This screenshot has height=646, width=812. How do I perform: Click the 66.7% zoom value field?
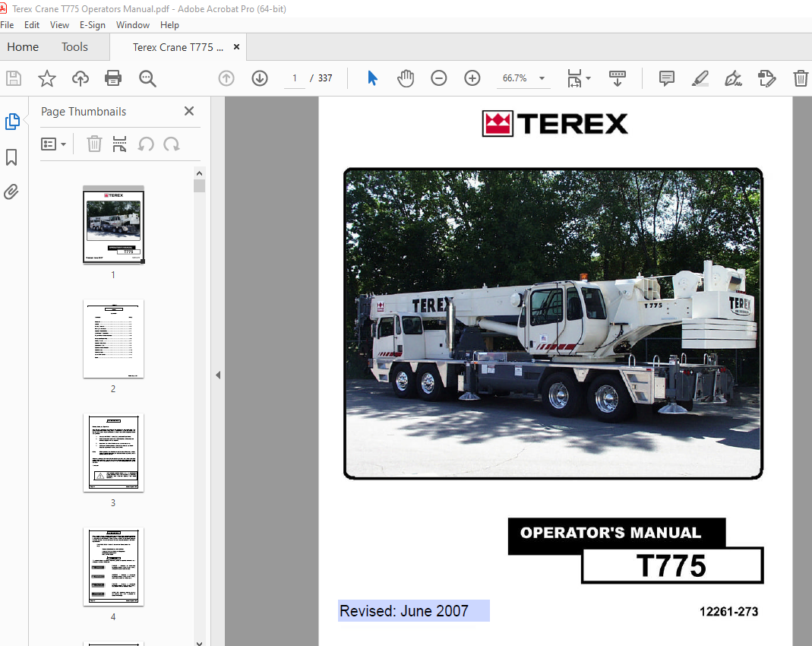pyautogui.click(x=515, y=78)
